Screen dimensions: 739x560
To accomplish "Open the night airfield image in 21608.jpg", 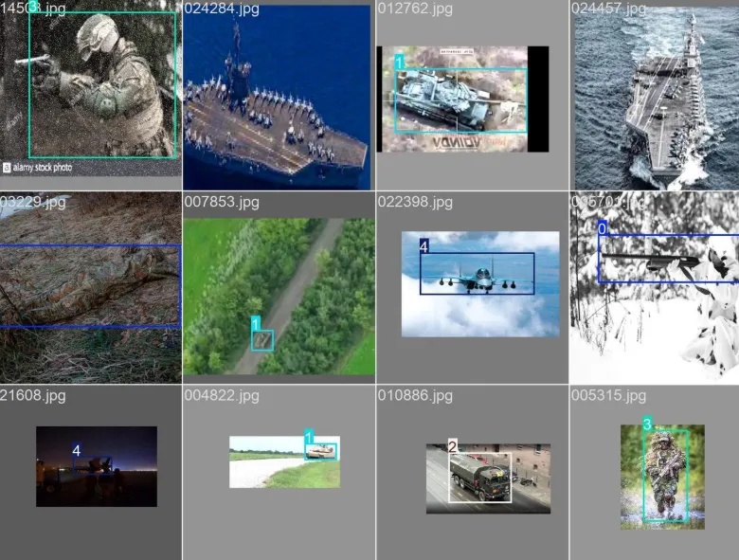I will (x=97, y=466).
